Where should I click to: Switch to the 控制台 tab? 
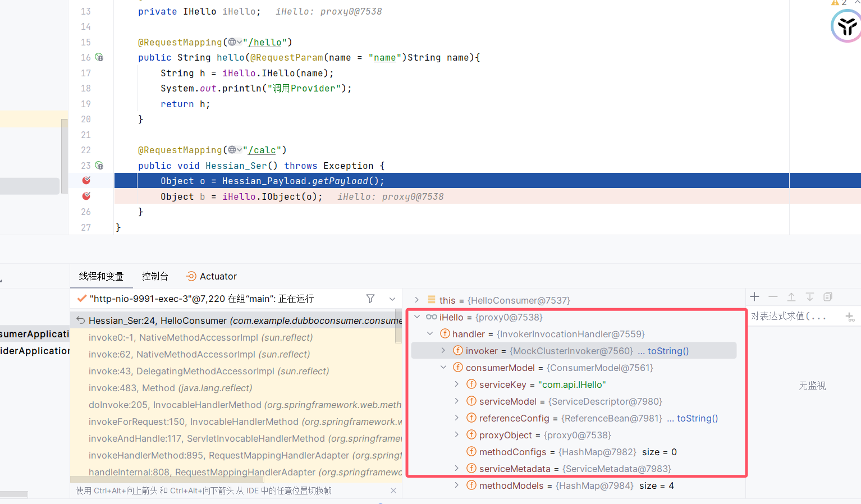[x=155, y=276]
